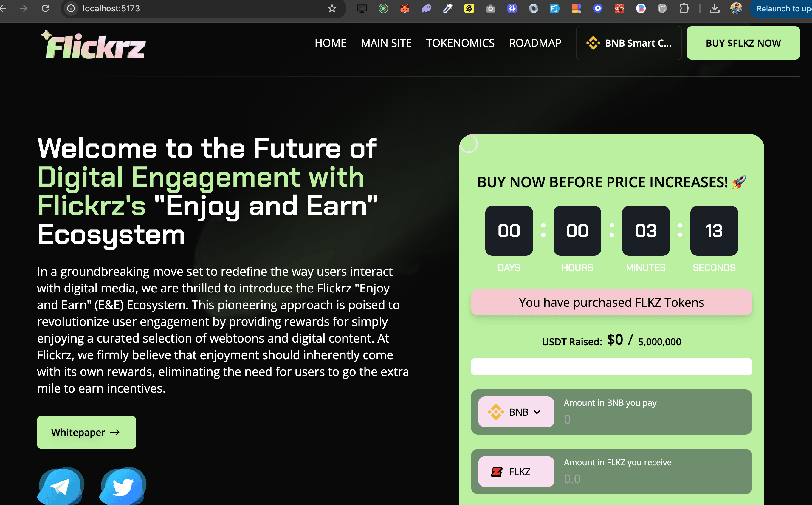Open the MetaMask extension
The height and width of the screenshot is (505, 812).
[x=405, y=8]
